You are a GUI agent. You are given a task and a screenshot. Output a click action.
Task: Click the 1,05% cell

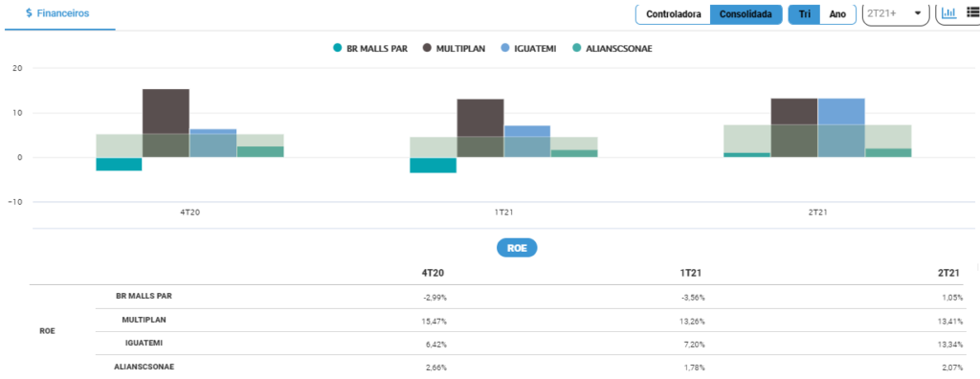tap(952, 298)
